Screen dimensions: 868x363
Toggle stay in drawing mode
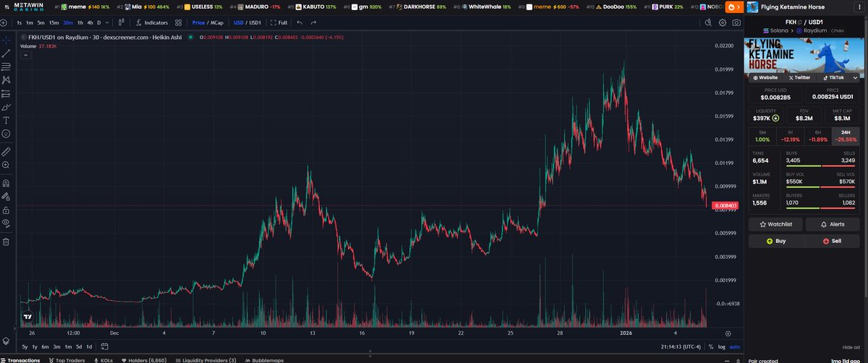6,196
